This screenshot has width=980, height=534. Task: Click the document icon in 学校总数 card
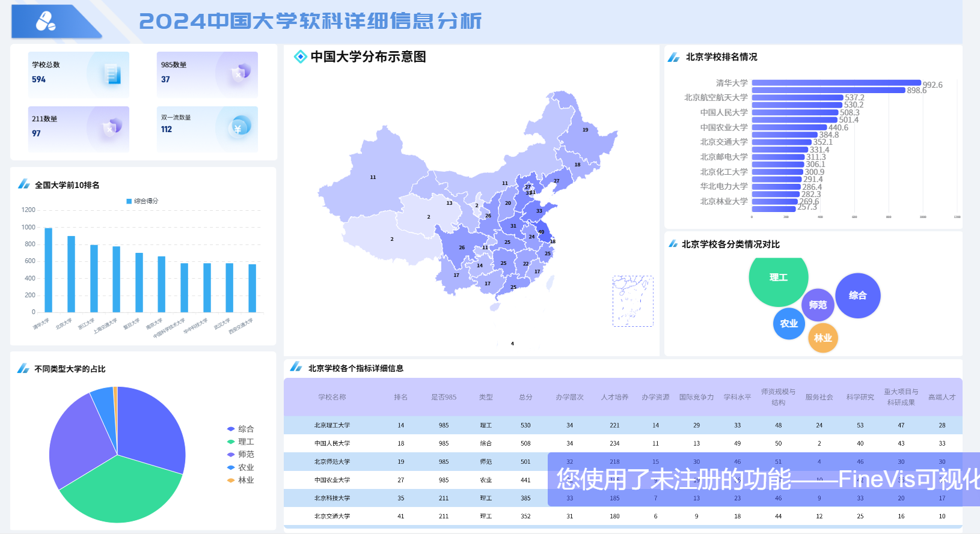[112, 74]
